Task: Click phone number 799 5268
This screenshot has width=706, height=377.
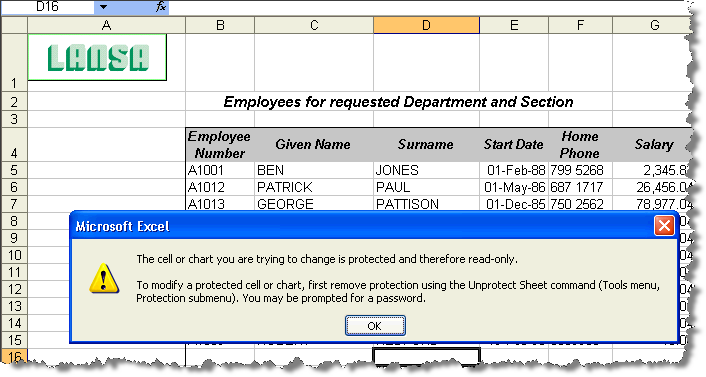Action: coord(580,170)
